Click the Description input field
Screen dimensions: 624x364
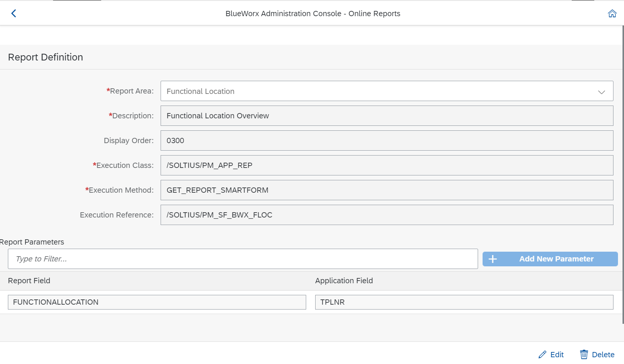[x=387, y=116]
